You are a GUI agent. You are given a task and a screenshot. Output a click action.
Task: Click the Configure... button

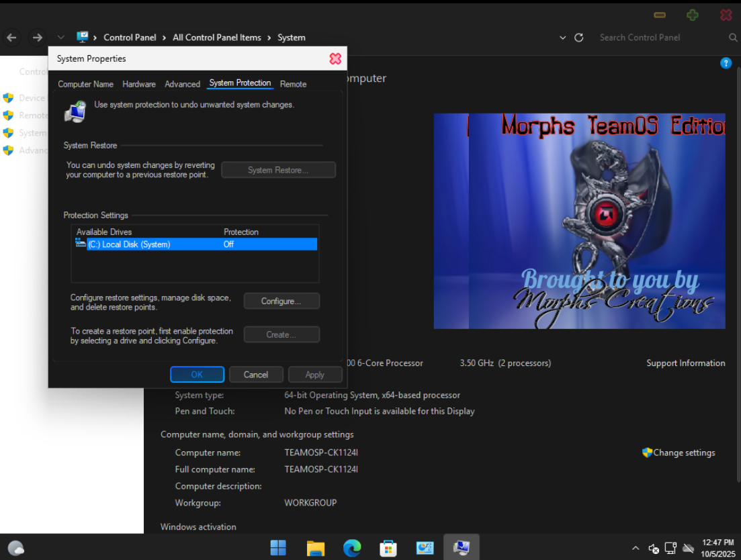click(281, 301)
